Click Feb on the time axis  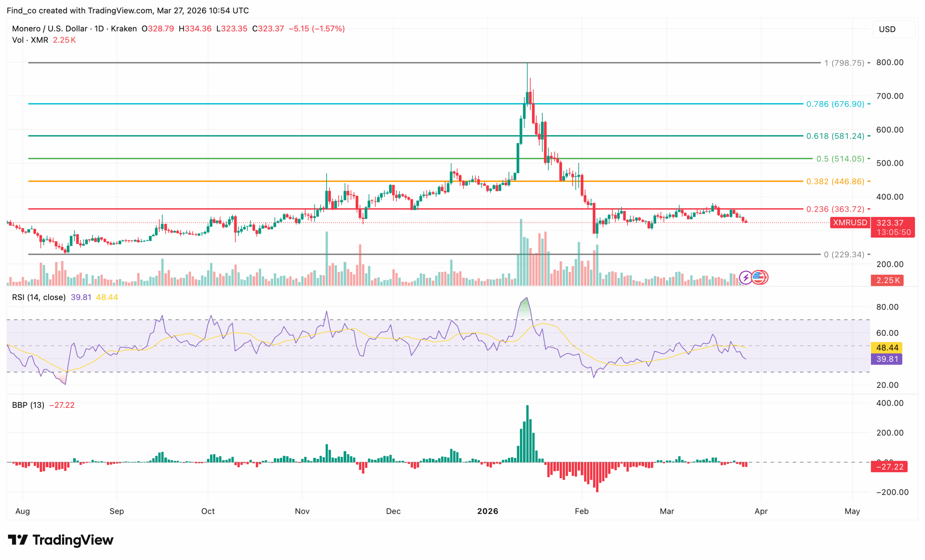coord(582,511)
